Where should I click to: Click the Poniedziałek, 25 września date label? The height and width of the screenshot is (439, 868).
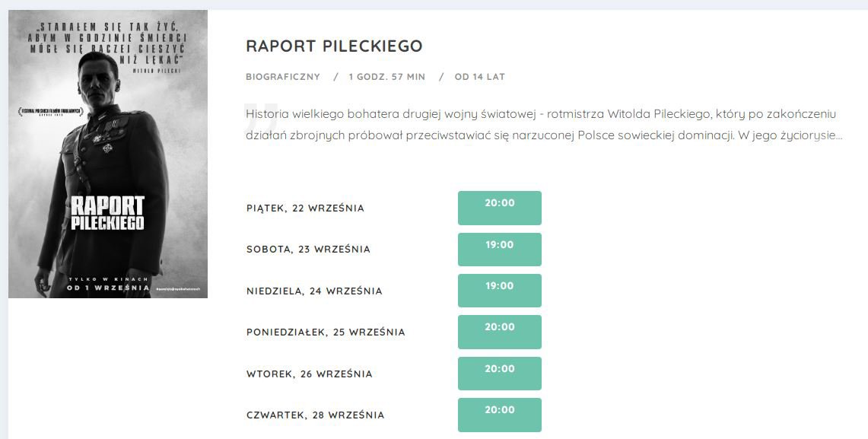click(x=326, y=332)
